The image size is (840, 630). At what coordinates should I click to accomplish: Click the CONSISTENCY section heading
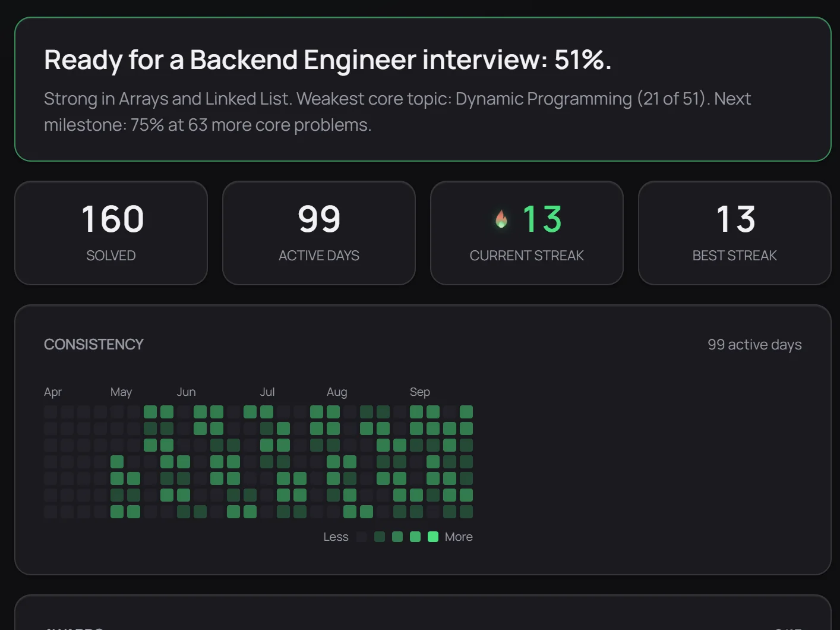pos(94,344)
